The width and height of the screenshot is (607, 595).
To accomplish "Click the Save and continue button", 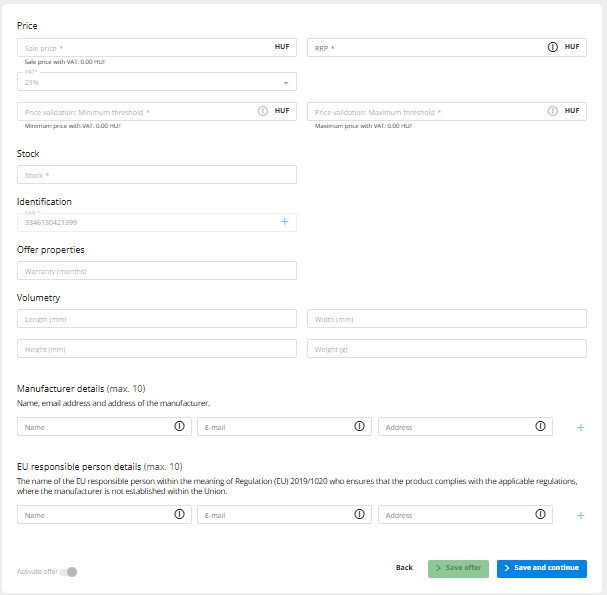I will pyautogui.click(x=541, y=568).
